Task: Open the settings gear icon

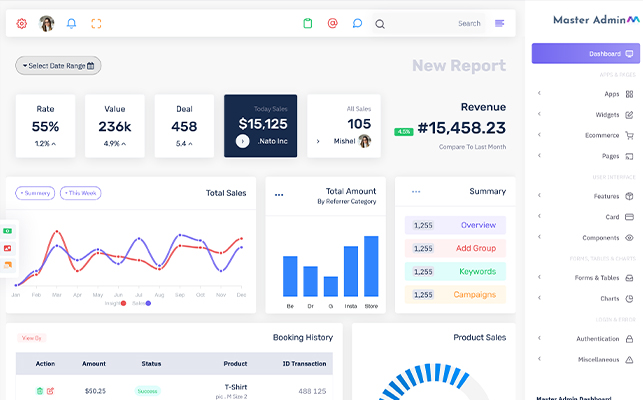Action: (22, 23)
